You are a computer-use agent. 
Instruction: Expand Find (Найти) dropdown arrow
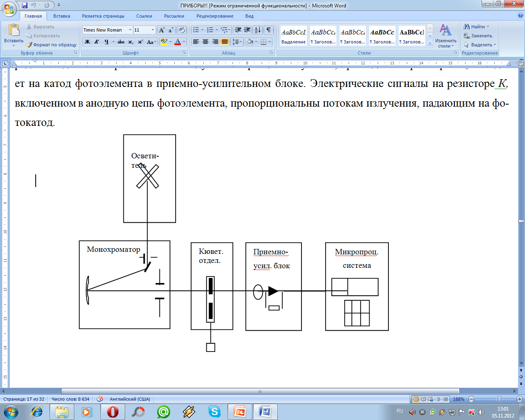pyautogui.click(x=488, y=27)
